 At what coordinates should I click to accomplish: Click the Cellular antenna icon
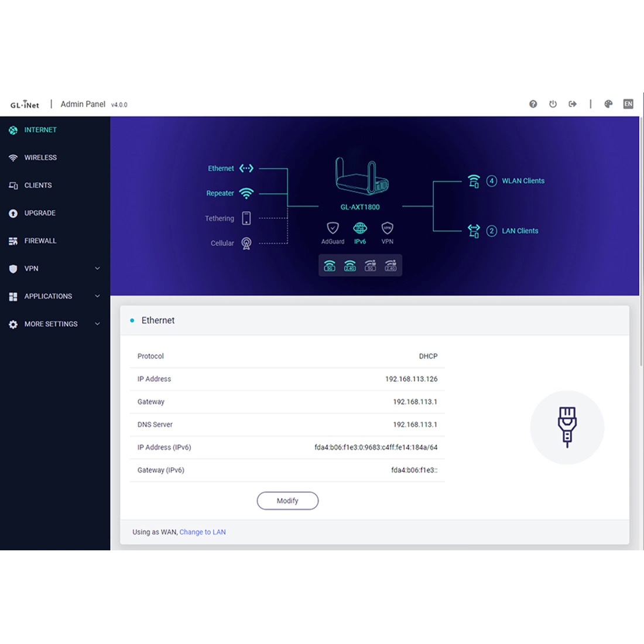(246, 244)
